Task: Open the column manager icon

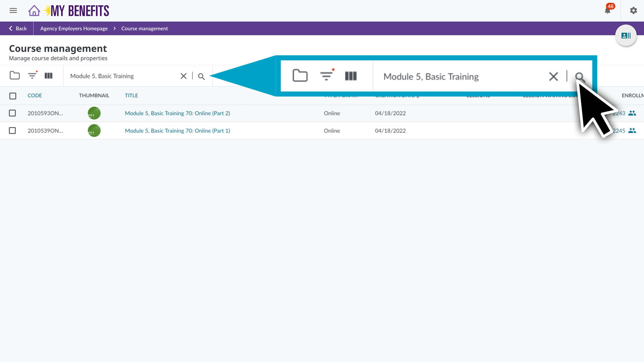Action: [x=49, y=76]
